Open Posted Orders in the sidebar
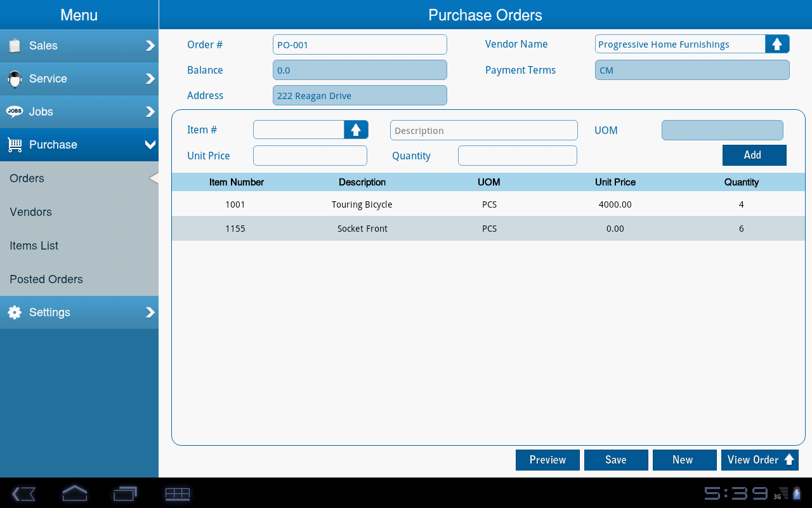Image resolution: width=812 pixels, height=508 pixels. click(46, 279)
